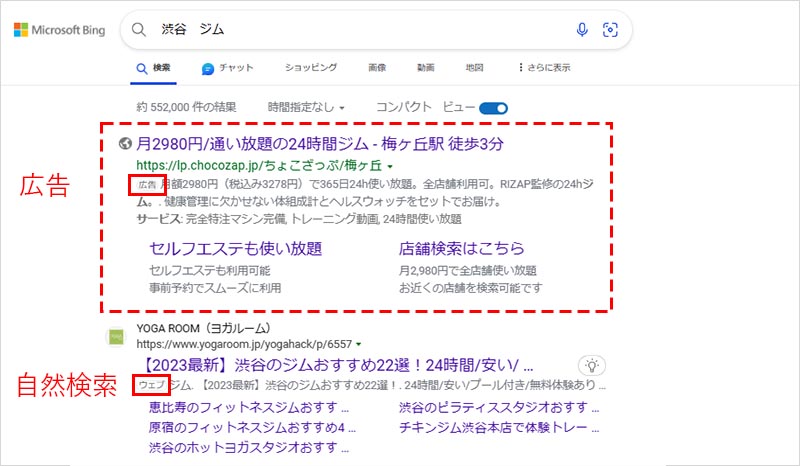
Task: Open the さらに表示 more menu
Action: click(545, 68)
